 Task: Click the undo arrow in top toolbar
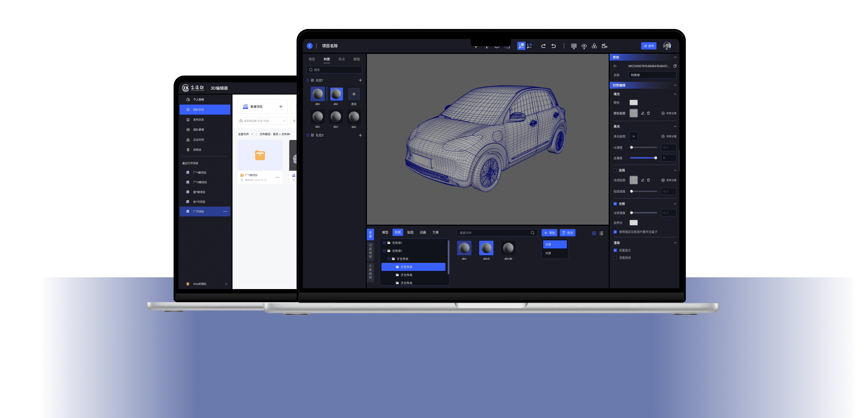(x=554, y=46)
